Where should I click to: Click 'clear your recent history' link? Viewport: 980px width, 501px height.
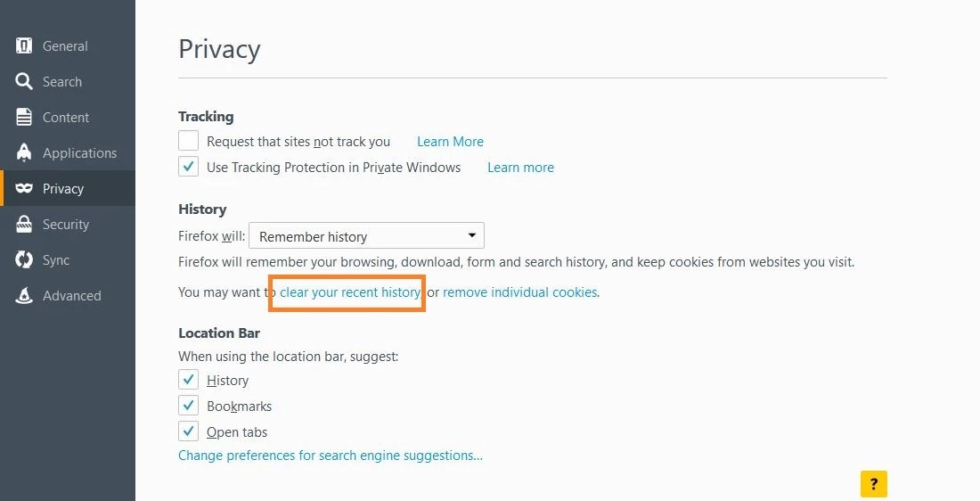(350, 292)
